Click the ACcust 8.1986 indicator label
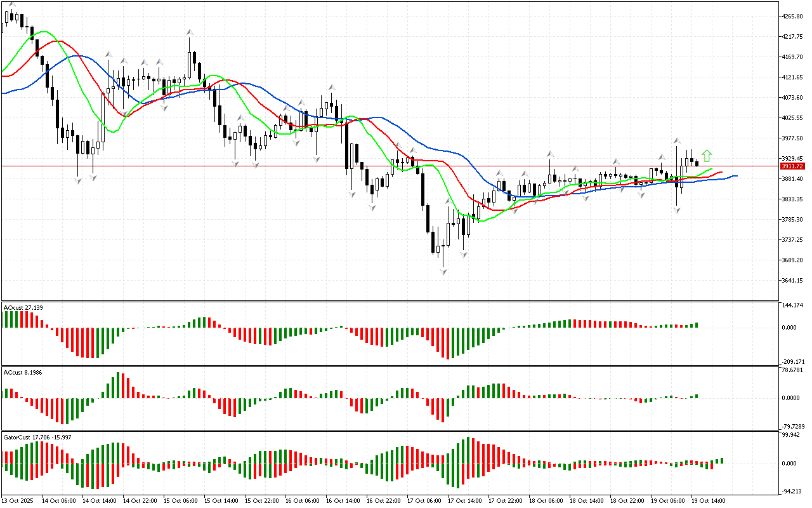The image size is (812, 508). tap(23, 371)
